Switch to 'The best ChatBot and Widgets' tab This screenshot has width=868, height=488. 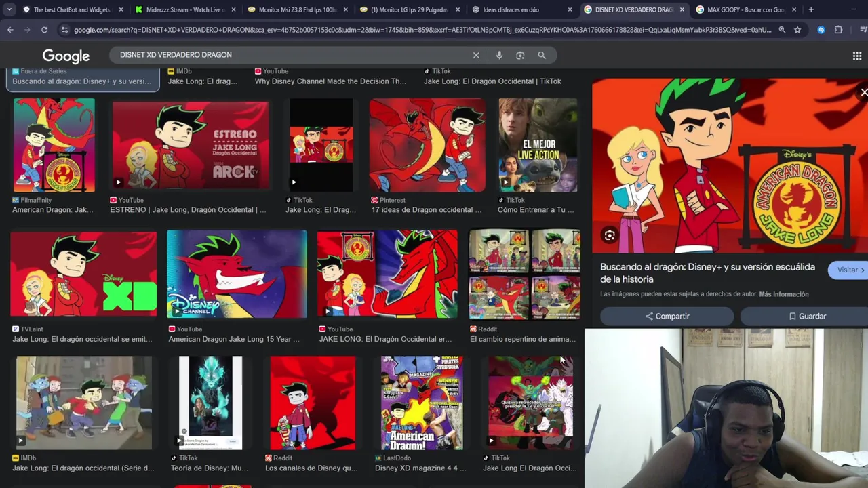click(71, 9)
